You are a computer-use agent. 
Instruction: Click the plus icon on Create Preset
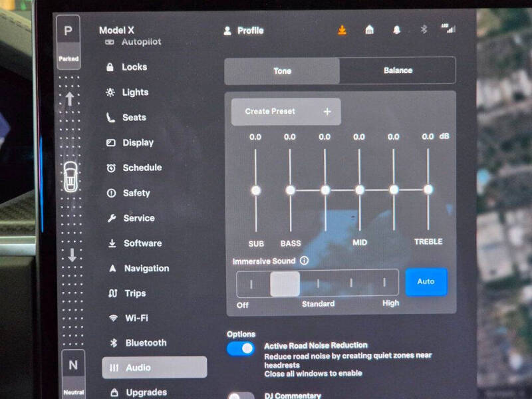pyautogui.click(x=327, y=112)
